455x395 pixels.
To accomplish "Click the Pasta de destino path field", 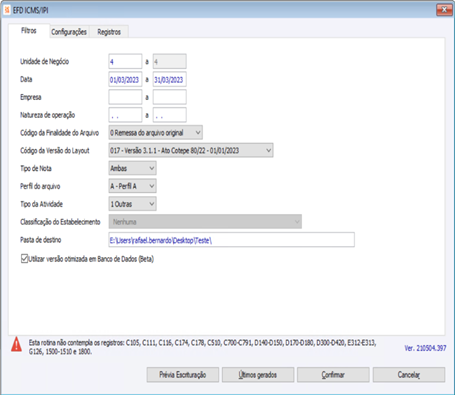I will pos(231,240).
